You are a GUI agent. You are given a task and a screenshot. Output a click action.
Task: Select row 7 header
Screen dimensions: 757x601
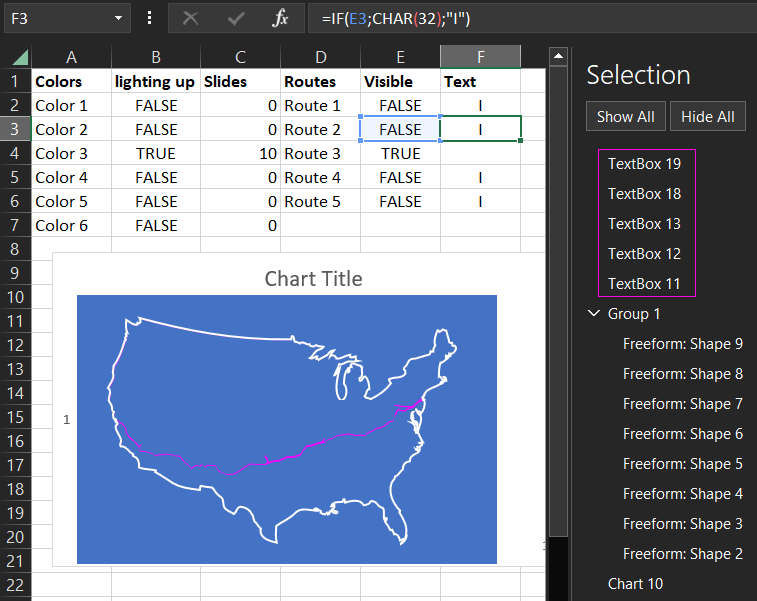pos(15,225)
